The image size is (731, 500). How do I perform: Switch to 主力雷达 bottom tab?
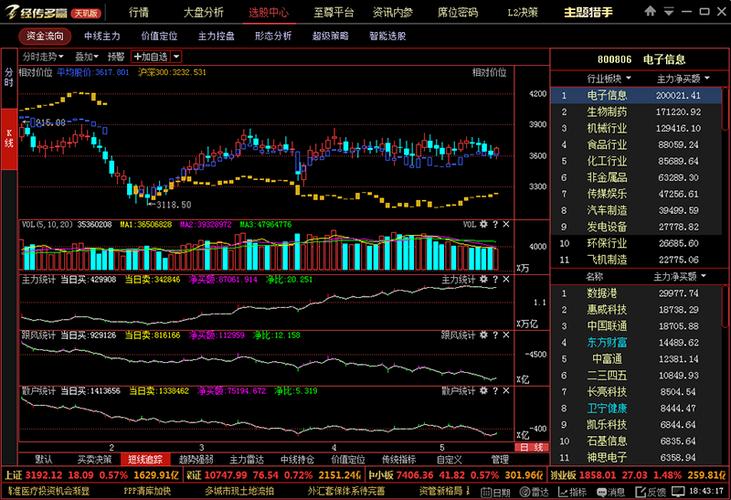coord(247,459)
